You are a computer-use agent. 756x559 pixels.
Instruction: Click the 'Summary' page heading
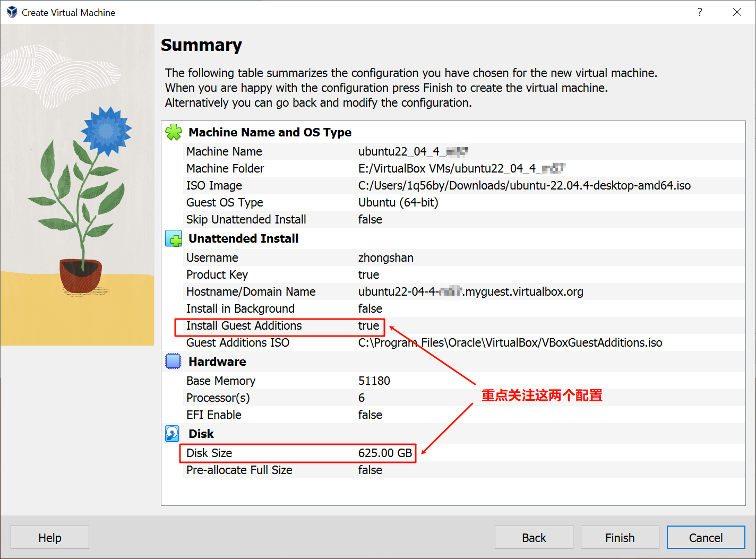tap(201, 45)
